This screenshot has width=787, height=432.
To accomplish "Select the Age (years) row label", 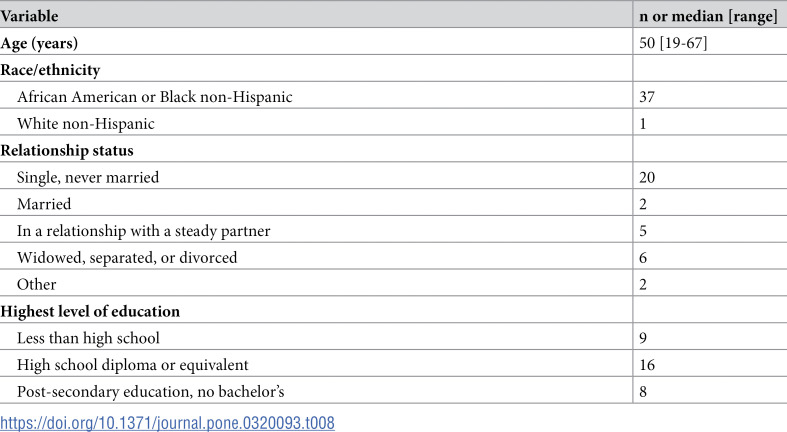I will 39,43.
